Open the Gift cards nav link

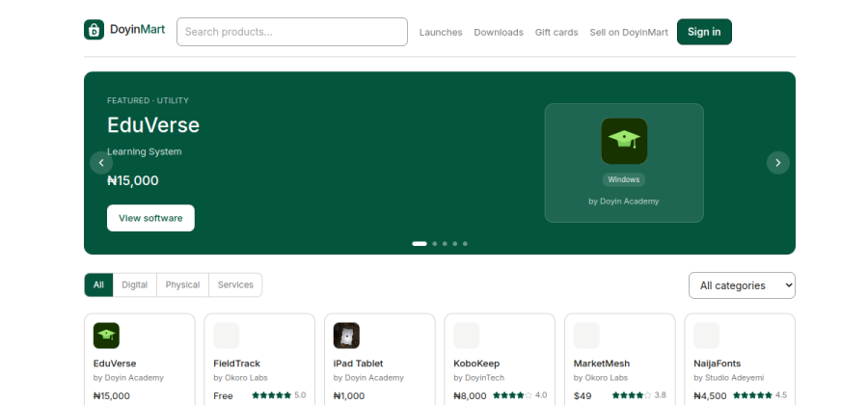click(556, 32)
